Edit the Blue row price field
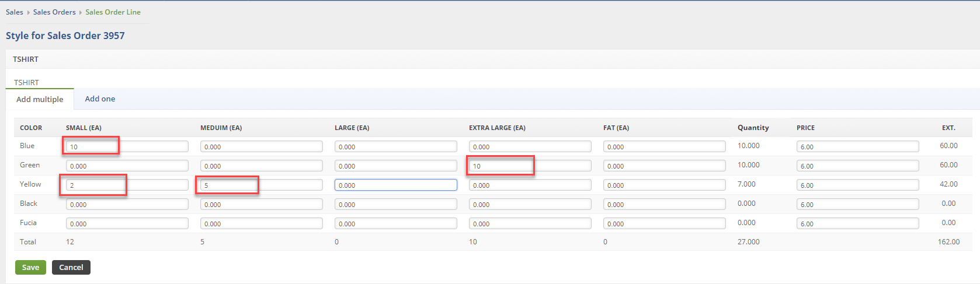 pyautogui.click(x=858, y=146)
